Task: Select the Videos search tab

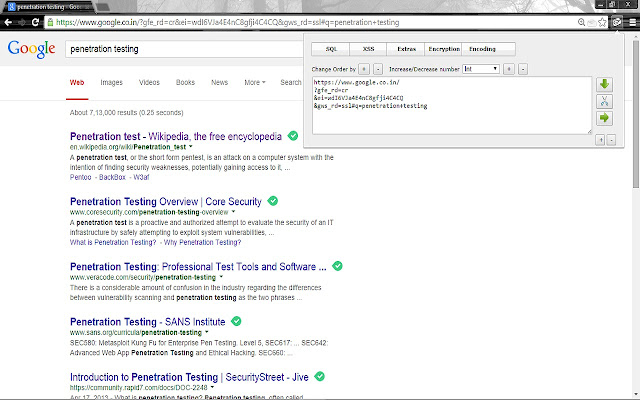Action: 149,82
